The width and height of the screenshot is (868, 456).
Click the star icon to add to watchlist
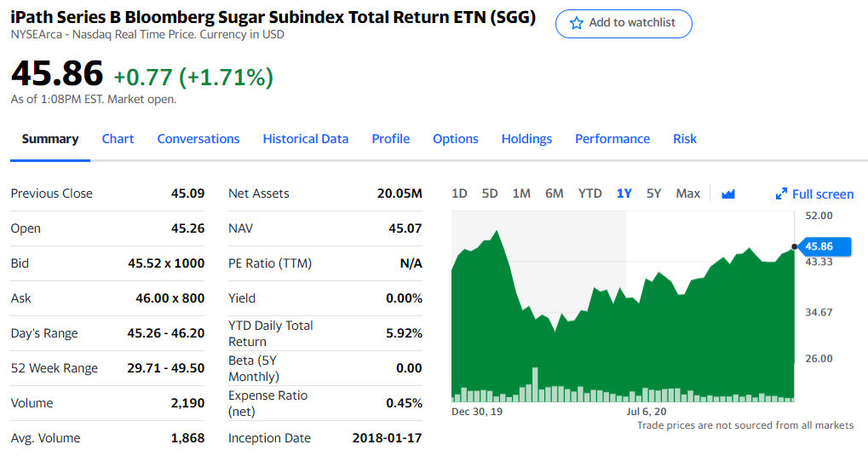pyautogui.click(x=577, y=23)
